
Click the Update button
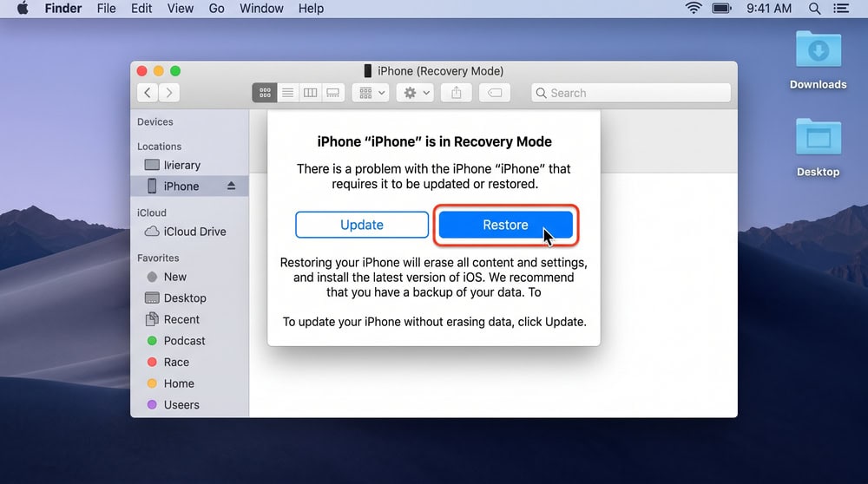coord(361,225)
